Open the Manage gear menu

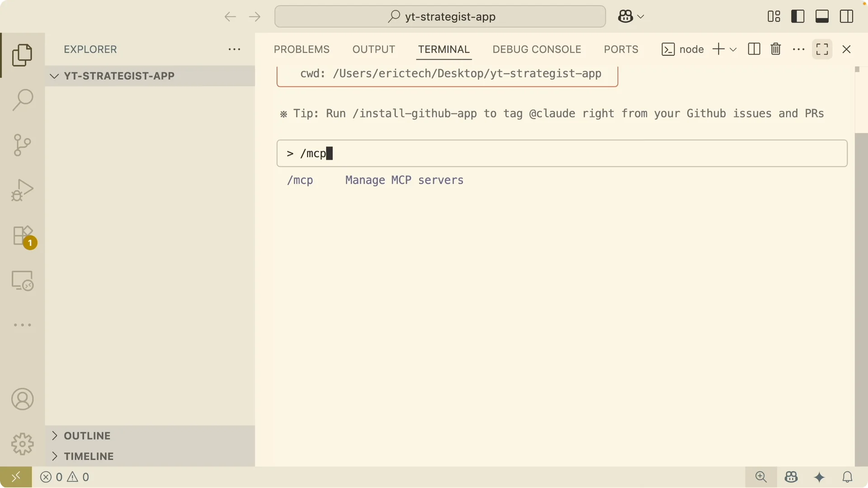coord(22,444)
